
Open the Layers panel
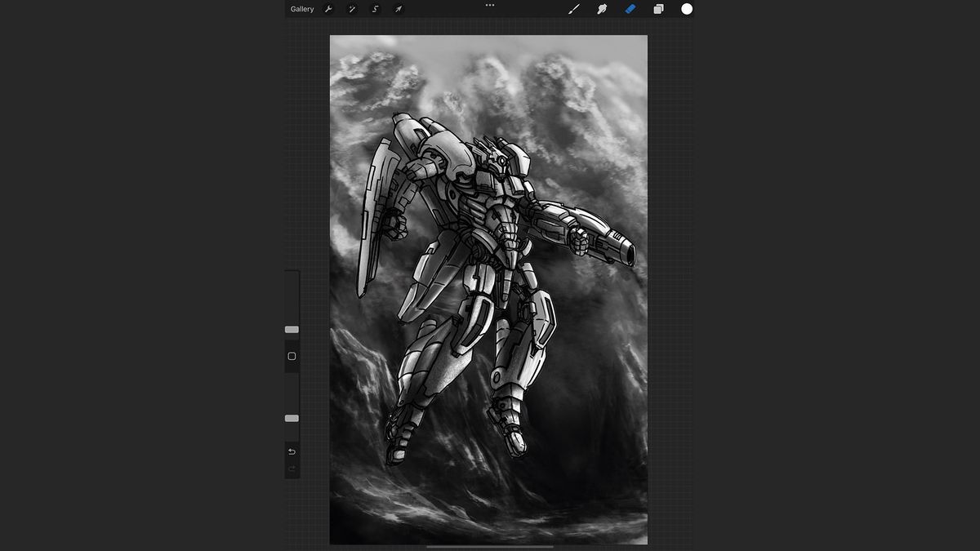(657, 9)
